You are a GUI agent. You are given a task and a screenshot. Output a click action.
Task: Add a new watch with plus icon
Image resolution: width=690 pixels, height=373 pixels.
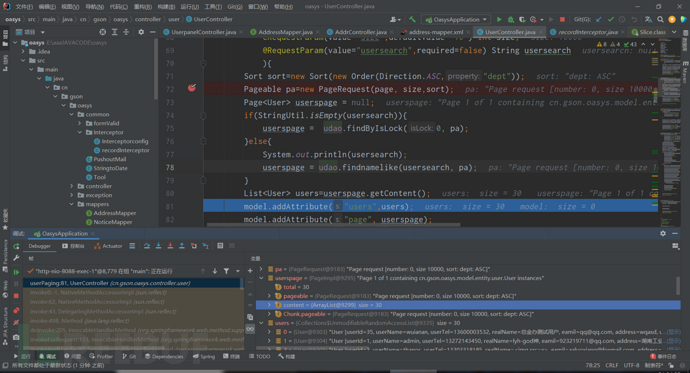coord(250,271)
